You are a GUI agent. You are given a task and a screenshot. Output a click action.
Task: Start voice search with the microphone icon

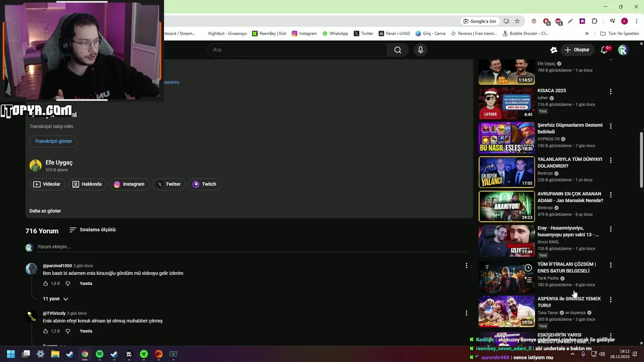click(421, 50)
